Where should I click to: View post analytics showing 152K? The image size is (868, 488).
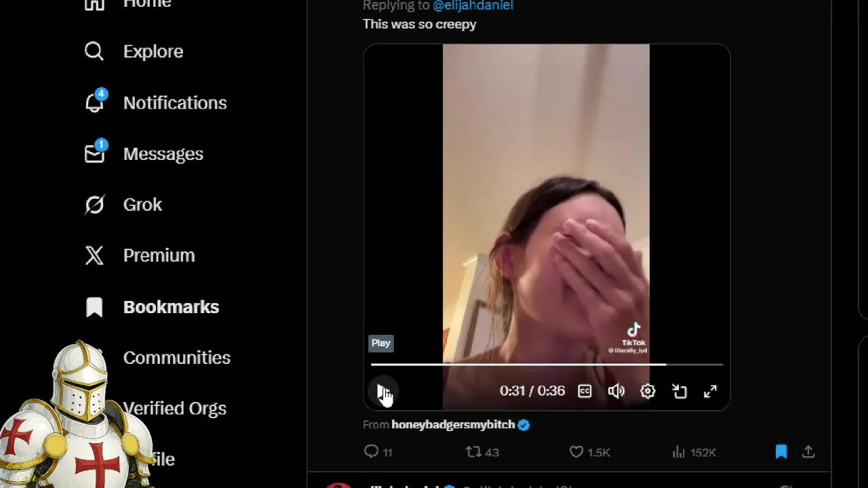tap(693, 452)
